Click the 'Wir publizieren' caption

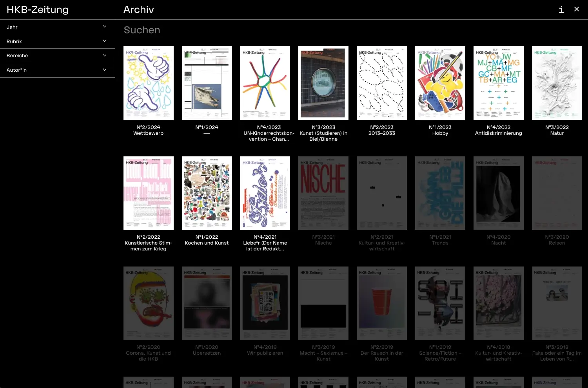tap(265, 353)
